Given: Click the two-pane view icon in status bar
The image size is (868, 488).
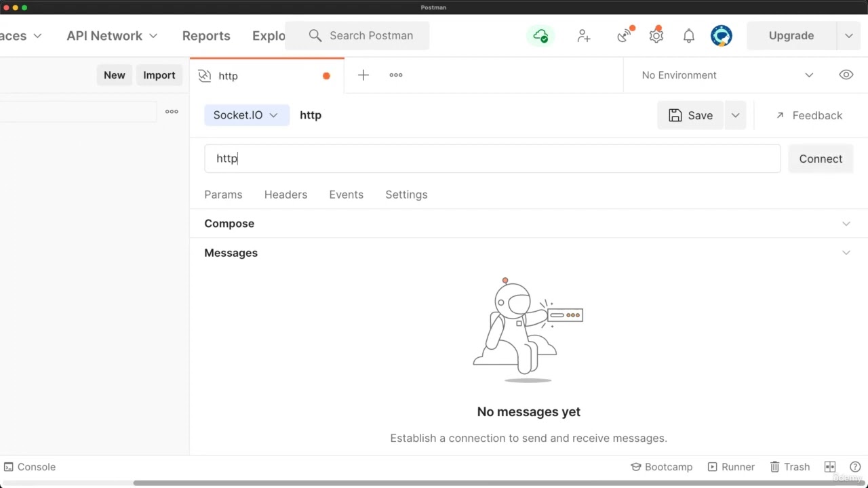Looking at the screenshot, I should coord(830,467).
